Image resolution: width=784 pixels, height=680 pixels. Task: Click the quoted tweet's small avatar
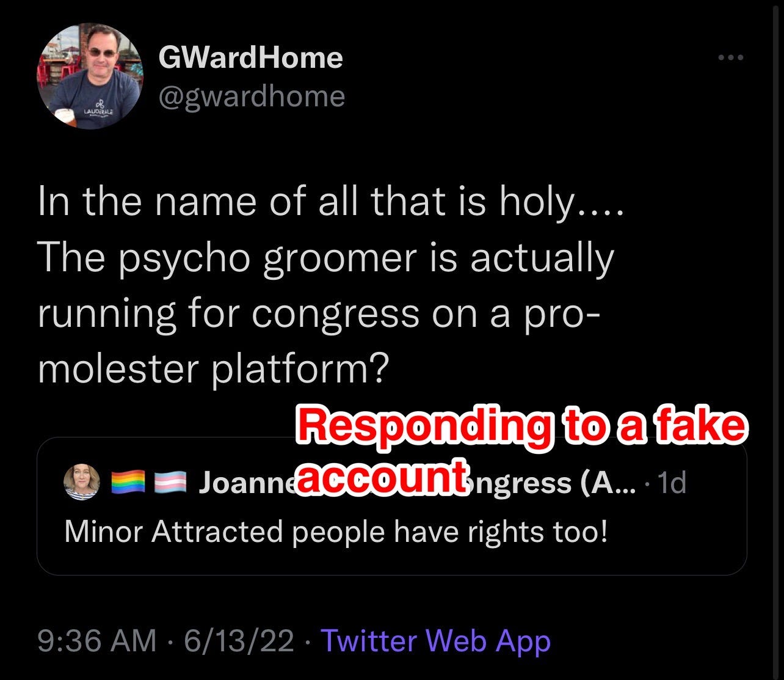point(81,482)
